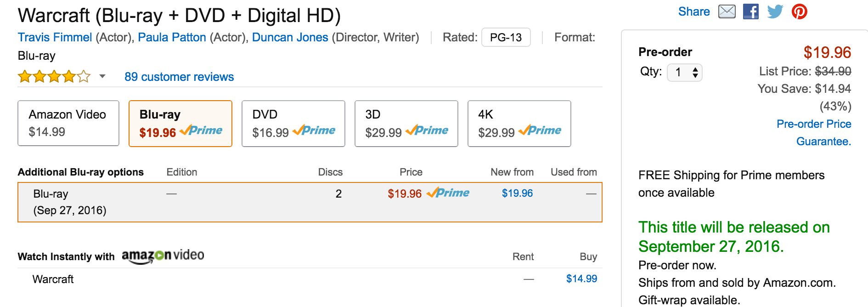This screenshot has width=868, height=307.
Task: Share on Pinterest icon
Action: pos(799,11)
